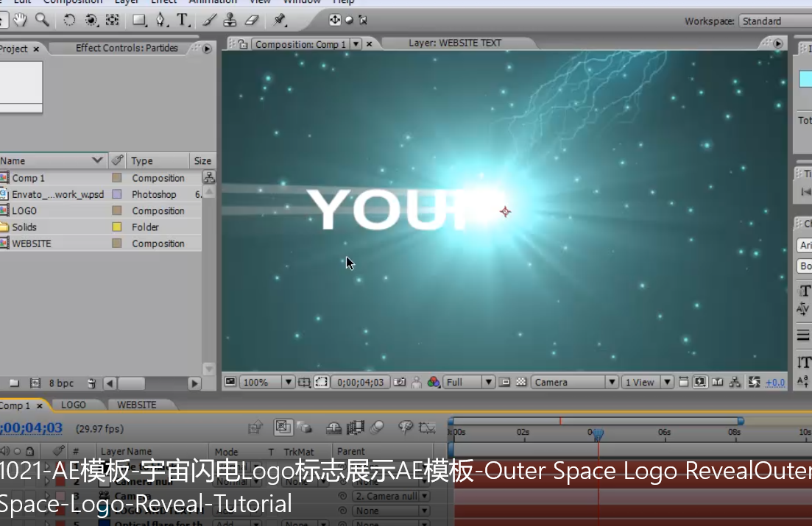Open the Effect menu
812x526 pixels.
(163, 1)
